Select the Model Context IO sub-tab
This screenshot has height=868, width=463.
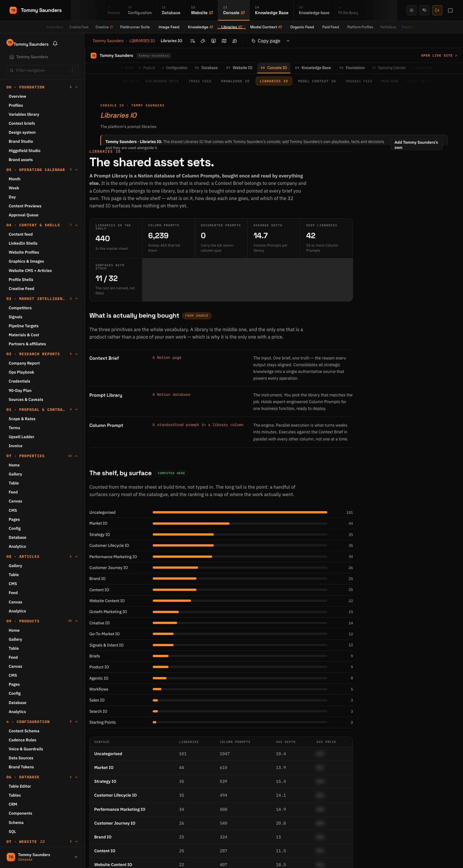coord(266,27)
